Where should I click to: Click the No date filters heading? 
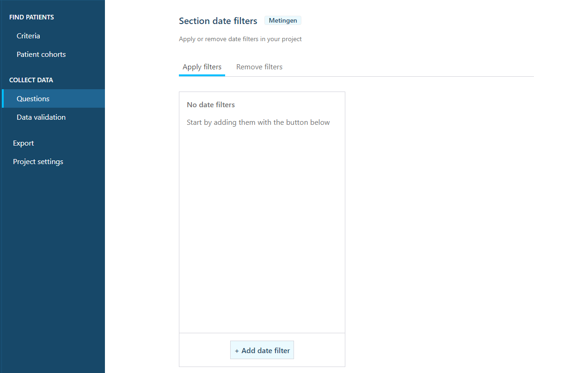click(211, 105)
